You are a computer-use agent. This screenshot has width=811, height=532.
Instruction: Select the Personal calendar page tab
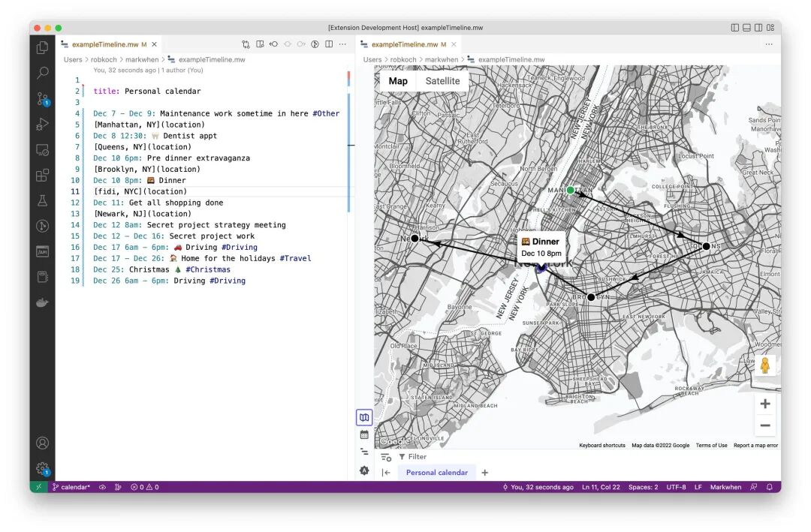pos(436,473)
